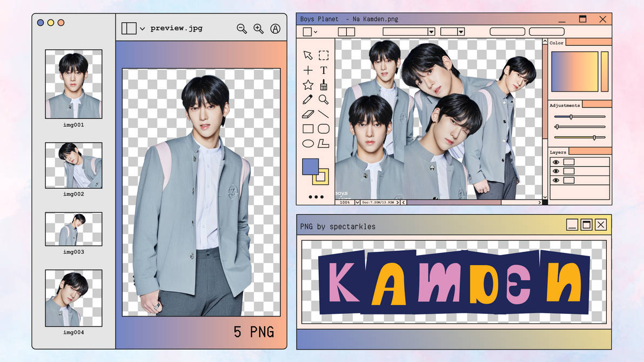Switch to the Adjustments panel
The image size is (644, 362).
(565, 104)
